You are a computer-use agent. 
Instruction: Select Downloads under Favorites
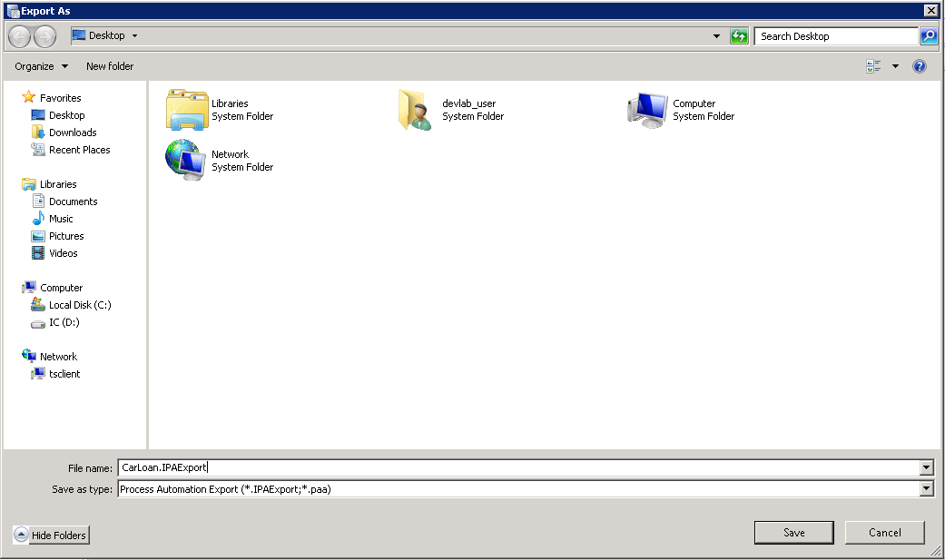coord(73,133)
